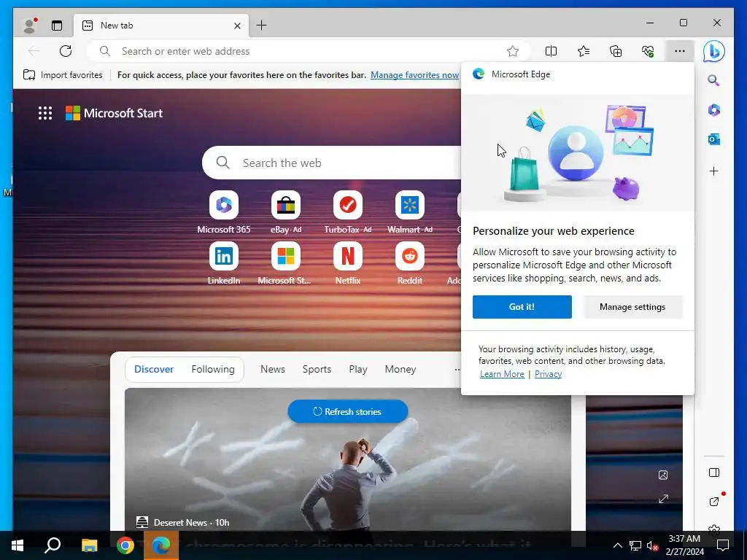
Task: Switch to the Play tab
Action: (357, 369)
